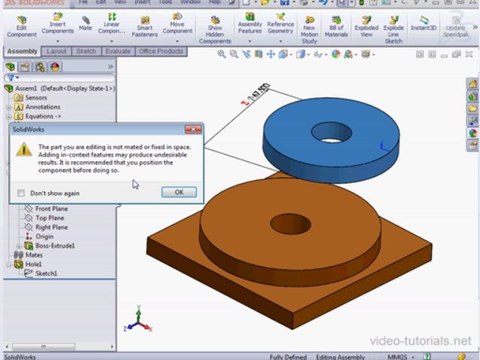
Task: Open the File Explorer task pane folder icon
Action: click(x=473, y=108)
